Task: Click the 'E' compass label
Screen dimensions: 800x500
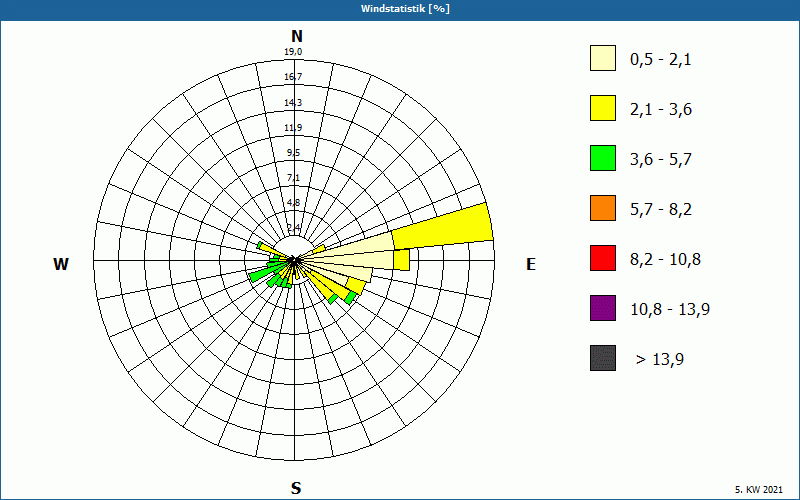Action: click(x=531, y=264)
